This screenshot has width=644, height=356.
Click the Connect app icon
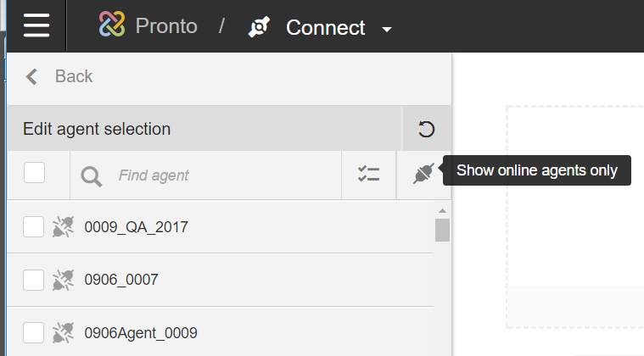point(259,27)
